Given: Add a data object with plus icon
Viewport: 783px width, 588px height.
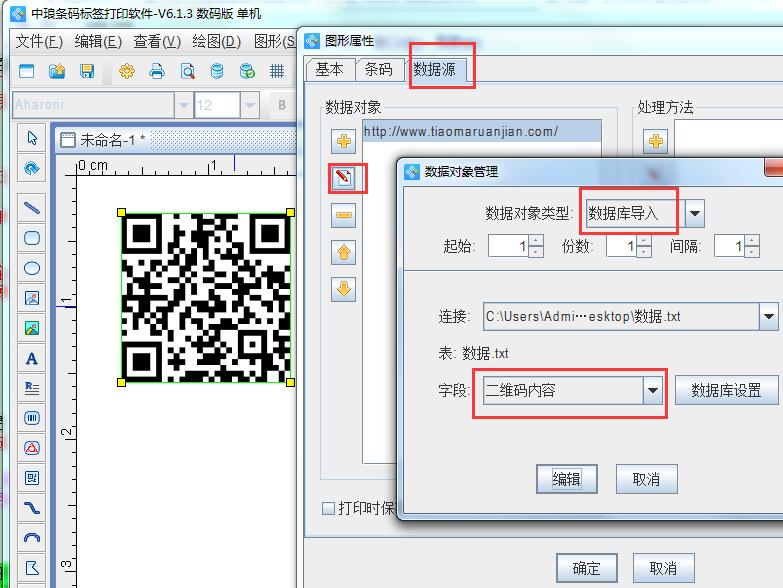Looking at the screenshot, I should click(344, 141).
